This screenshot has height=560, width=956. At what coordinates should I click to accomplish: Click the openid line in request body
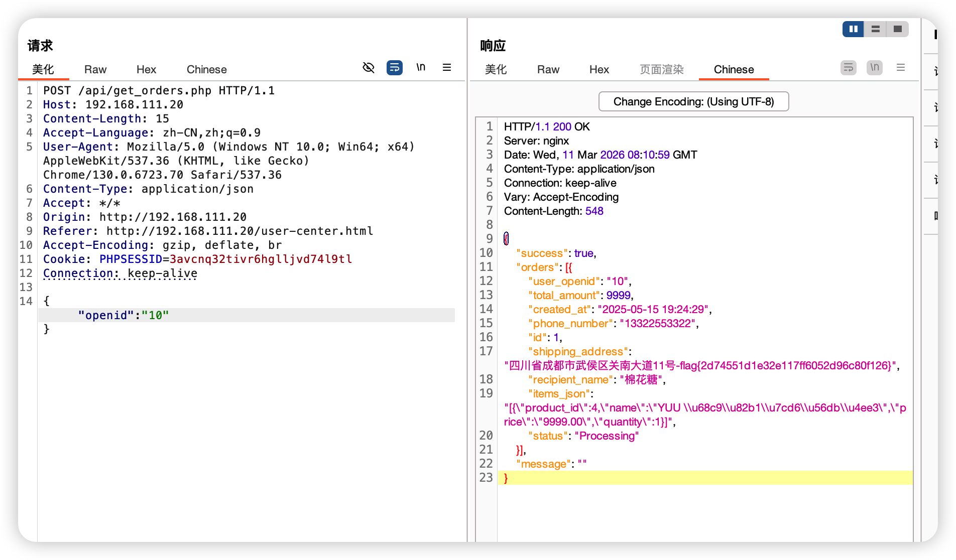coord(124,316)
